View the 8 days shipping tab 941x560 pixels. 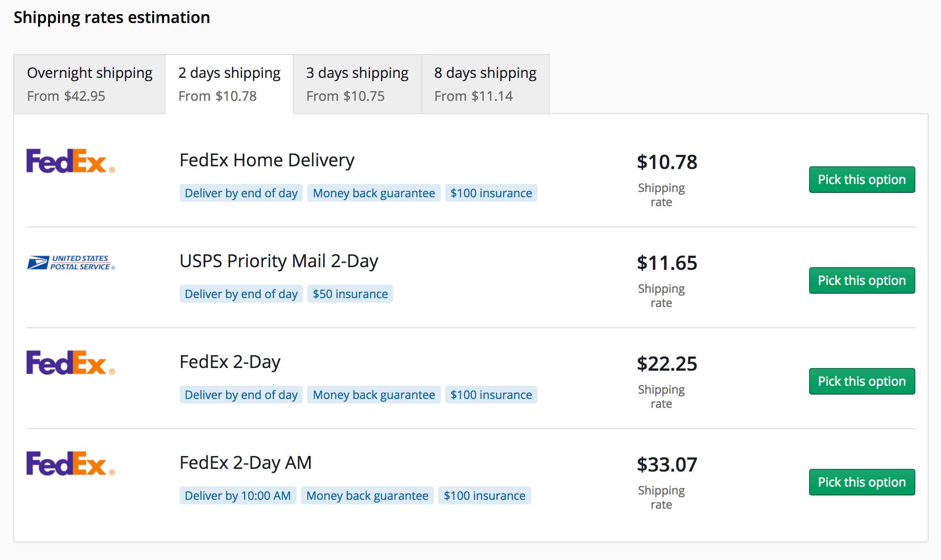[x=486, y=84]
